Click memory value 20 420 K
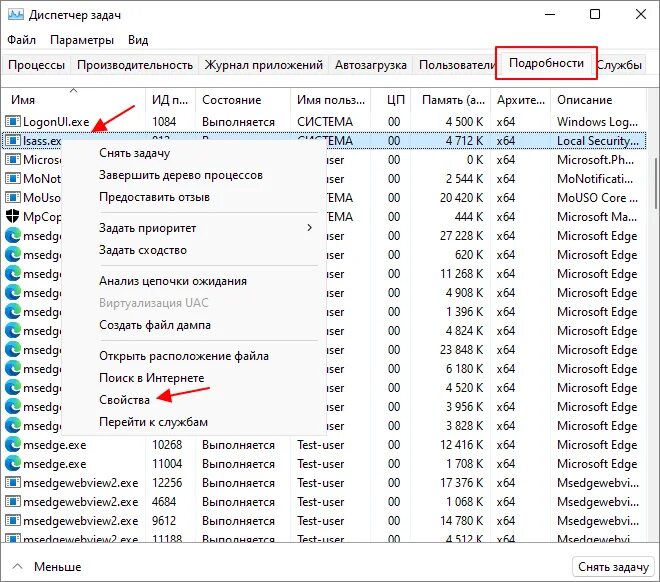 click(x=461, y=197)
